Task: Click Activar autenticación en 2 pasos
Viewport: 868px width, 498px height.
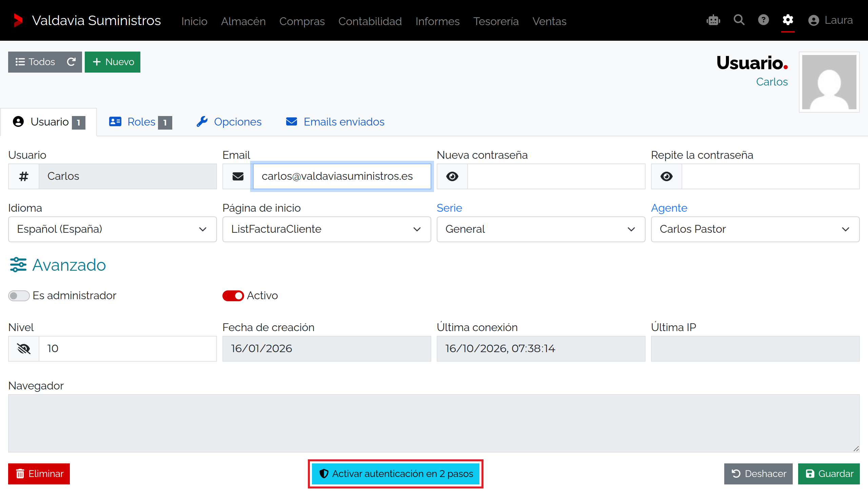Action: tap(396, 474)
